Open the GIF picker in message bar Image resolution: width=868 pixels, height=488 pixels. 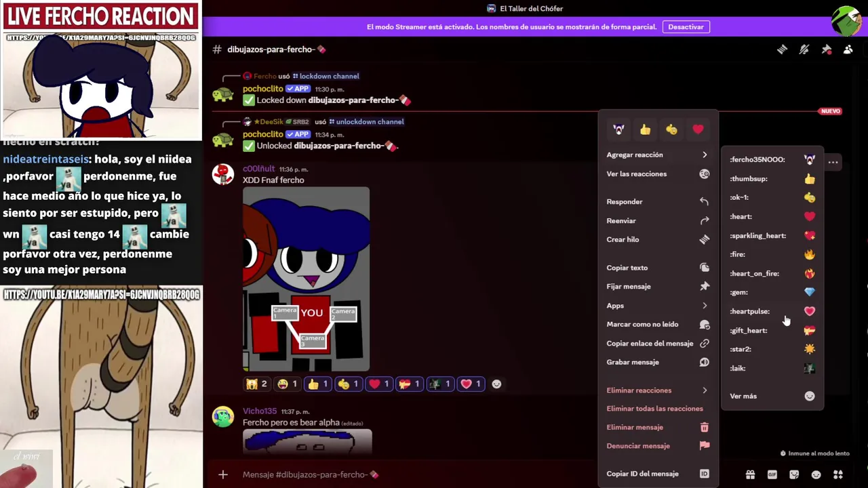[x=772, y=474]
